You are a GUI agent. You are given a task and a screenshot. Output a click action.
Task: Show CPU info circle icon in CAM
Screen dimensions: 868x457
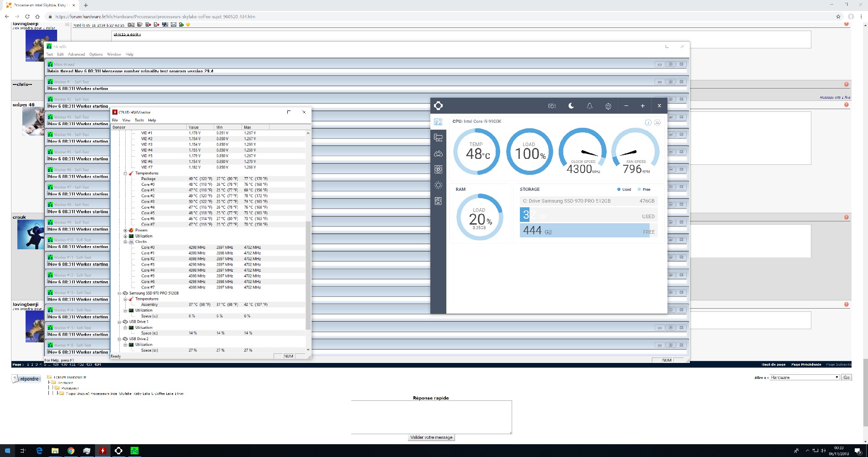(648, 122)
